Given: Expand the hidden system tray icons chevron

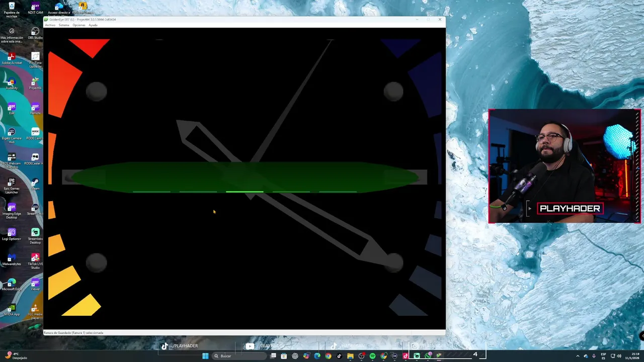Looking at the screenshot, I should [578, 356].
